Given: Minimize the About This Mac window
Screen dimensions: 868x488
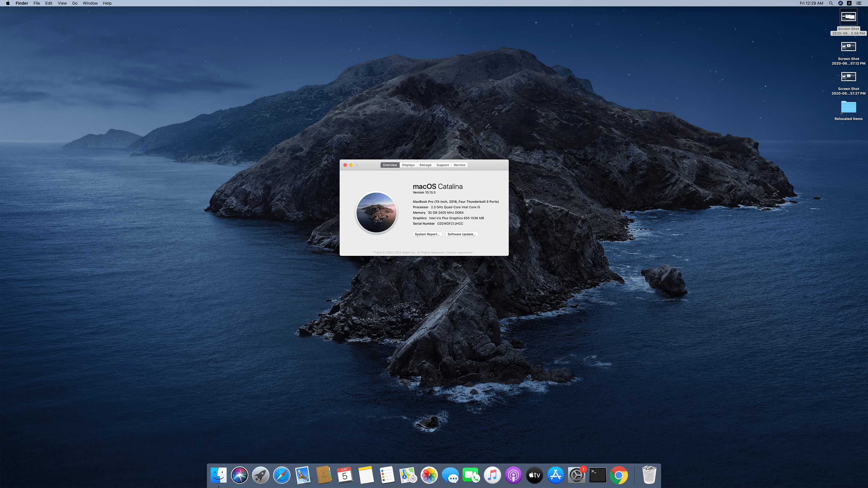Looking at the screenshot, I should pyautogui.click(x=351, y=165).
